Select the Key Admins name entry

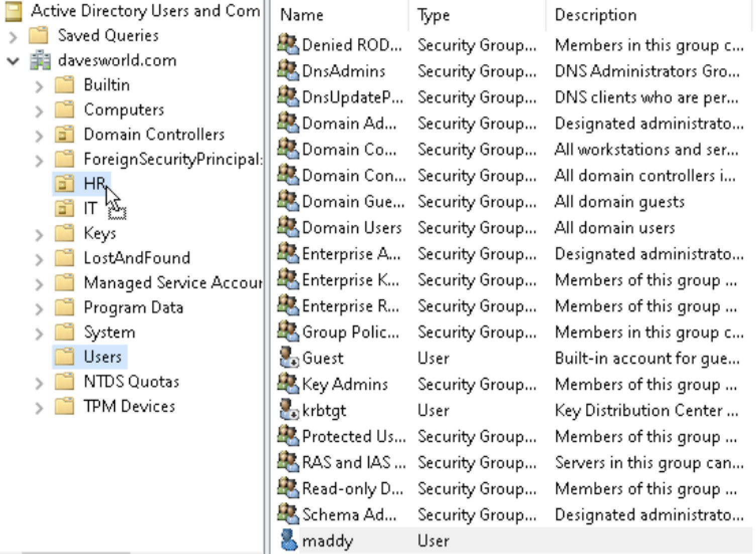(345, 385)
